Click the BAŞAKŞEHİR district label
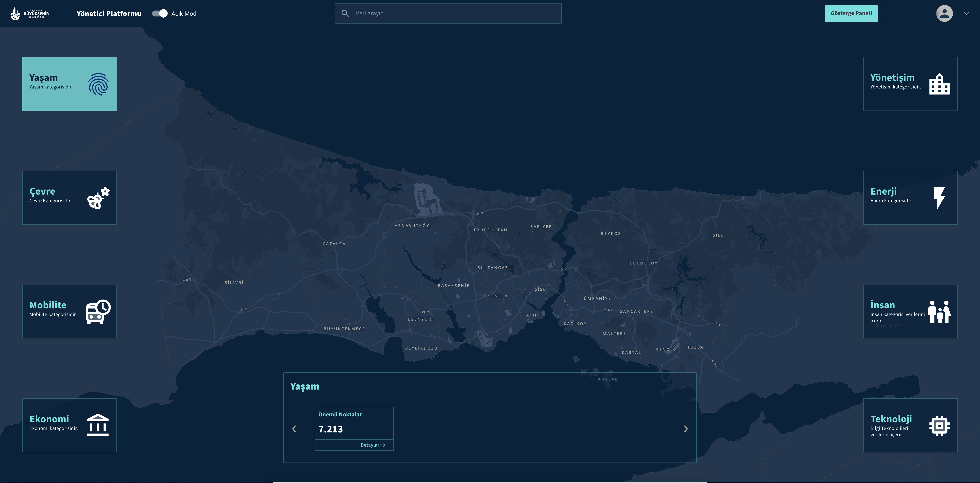The image size is (980, 483). (454, 286)
